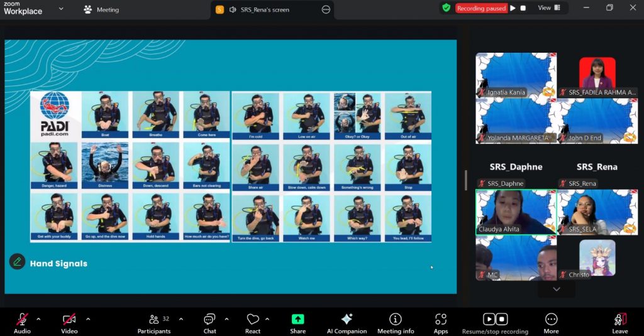Open AI Companion
The width and height of the screenshot is (644, 336).
coord(346,323)
